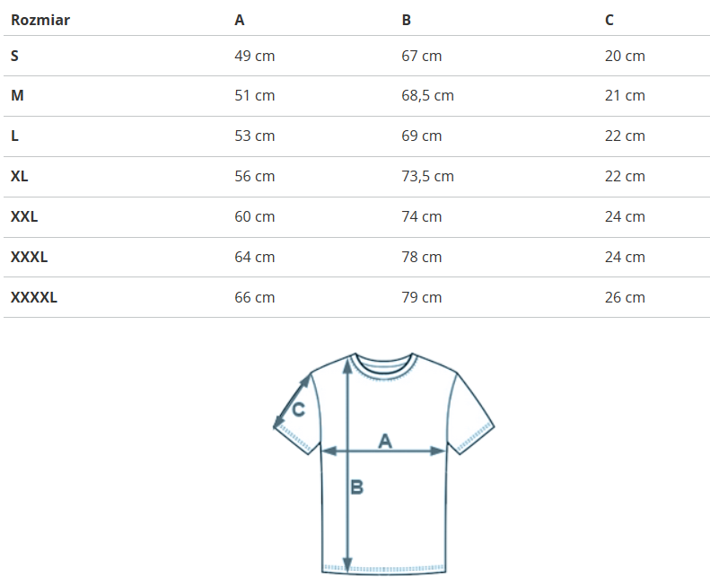Select the XXL size row label

(24, 216)
